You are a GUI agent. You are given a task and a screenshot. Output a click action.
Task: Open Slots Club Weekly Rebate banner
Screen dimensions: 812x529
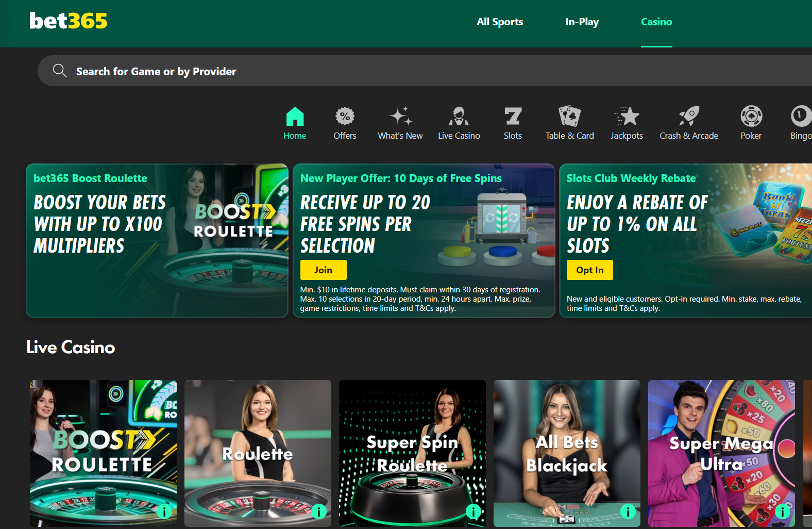686,241
